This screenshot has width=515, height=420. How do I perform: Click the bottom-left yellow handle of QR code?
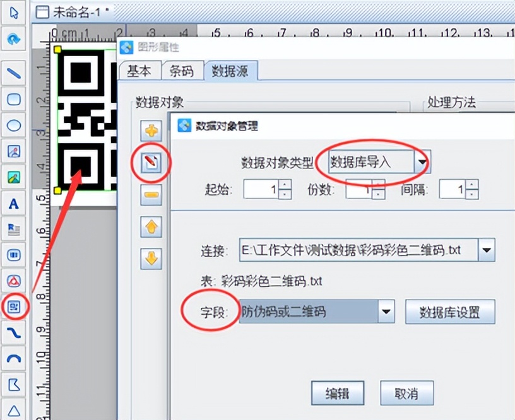tap(57, 190)
